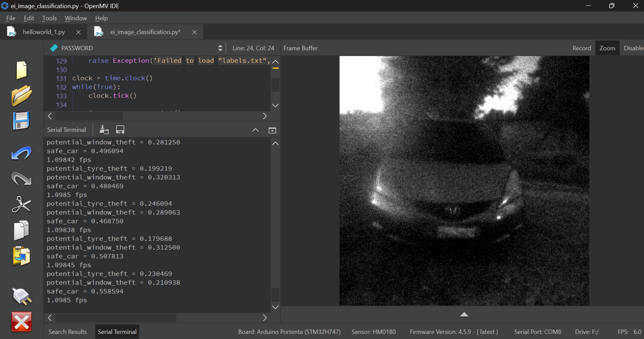Open the Tools menu
644x339 pixels.
tap(50, 18)
